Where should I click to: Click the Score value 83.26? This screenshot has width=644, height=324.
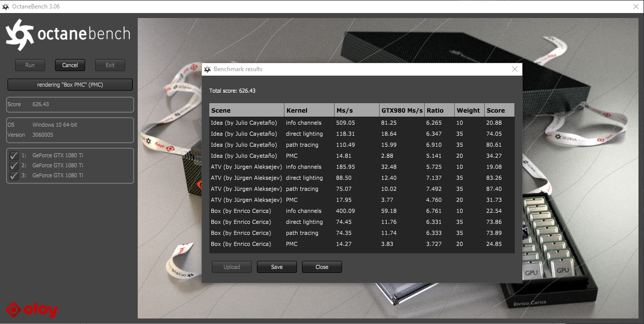point(494,178)
